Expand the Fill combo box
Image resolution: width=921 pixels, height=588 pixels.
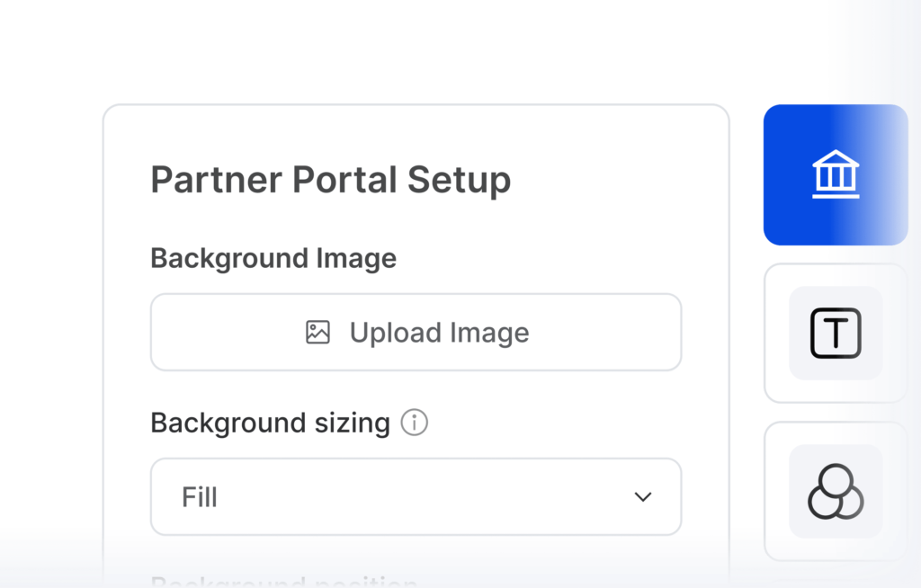(416, 497)
